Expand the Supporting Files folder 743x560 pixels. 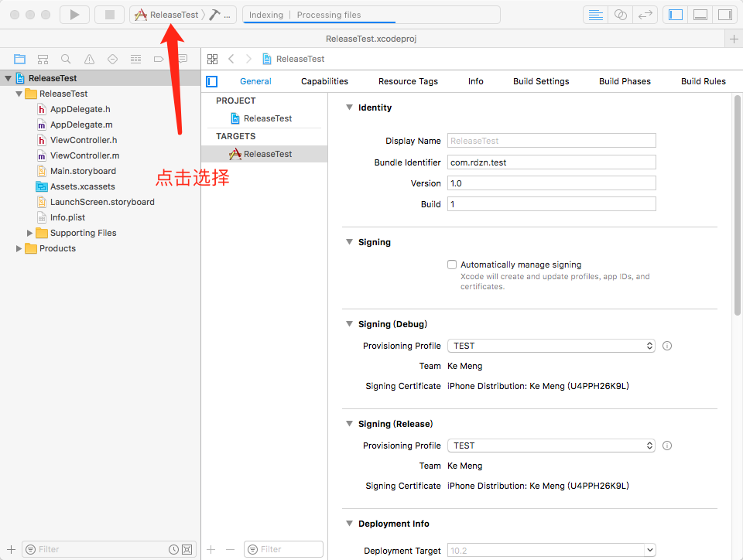point(29,233)
